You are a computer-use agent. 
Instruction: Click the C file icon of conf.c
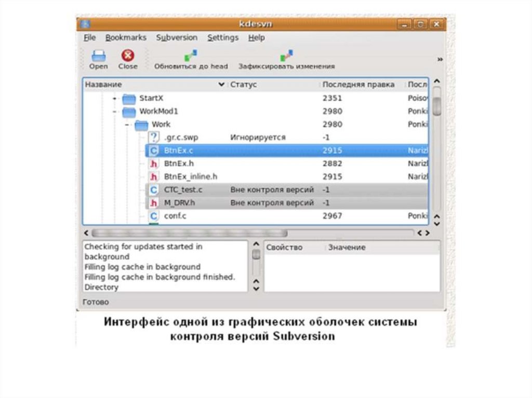tap(154, 216)
